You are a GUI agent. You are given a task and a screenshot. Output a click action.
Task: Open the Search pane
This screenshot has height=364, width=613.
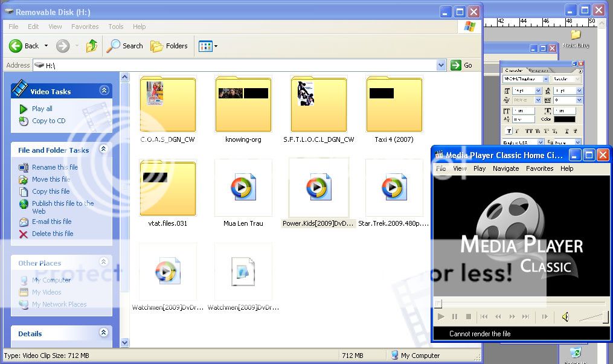(x=125, y=46)
